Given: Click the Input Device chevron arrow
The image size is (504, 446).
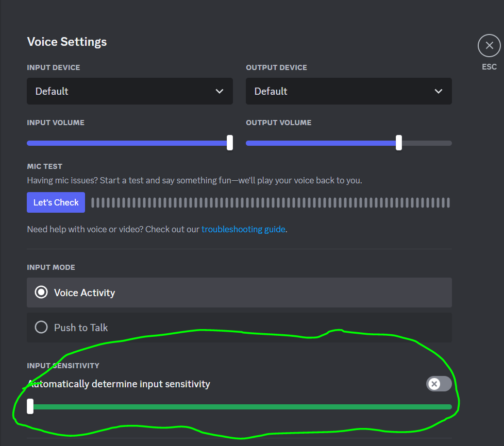Looking at the screenshot, I should 220,91.
